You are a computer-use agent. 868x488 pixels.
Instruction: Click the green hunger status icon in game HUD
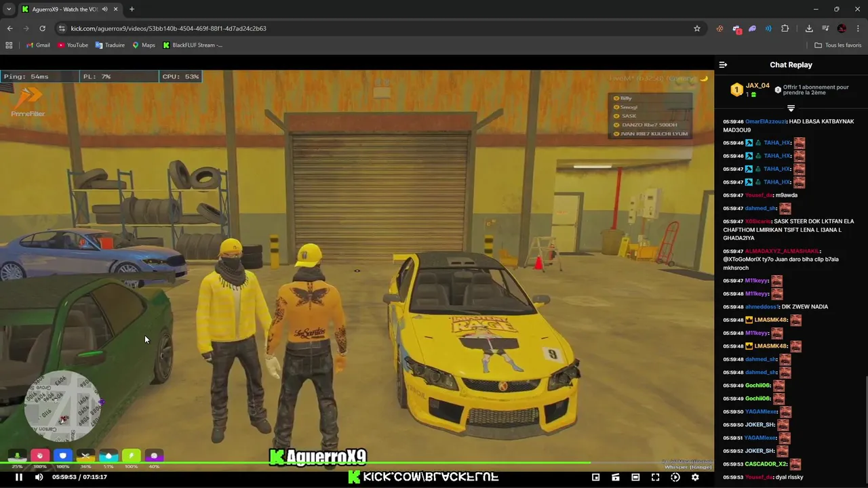[17, 456]
